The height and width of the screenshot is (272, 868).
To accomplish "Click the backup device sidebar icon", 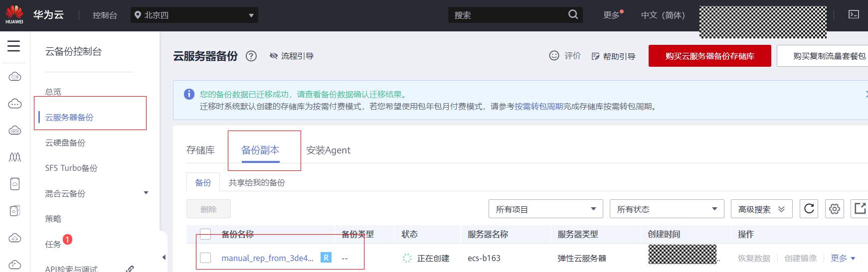I will tap(15, 211).
